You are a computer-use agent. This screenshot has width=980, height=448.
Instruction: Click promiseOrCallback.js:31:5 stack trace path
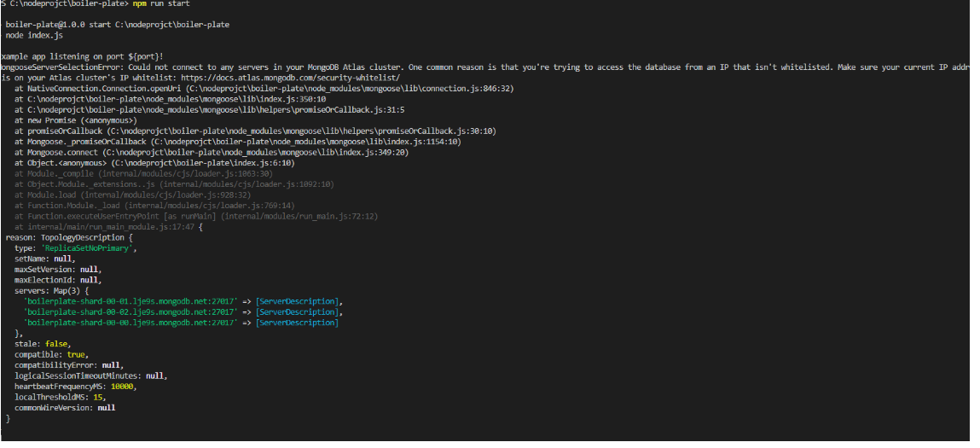pos(216,110)
